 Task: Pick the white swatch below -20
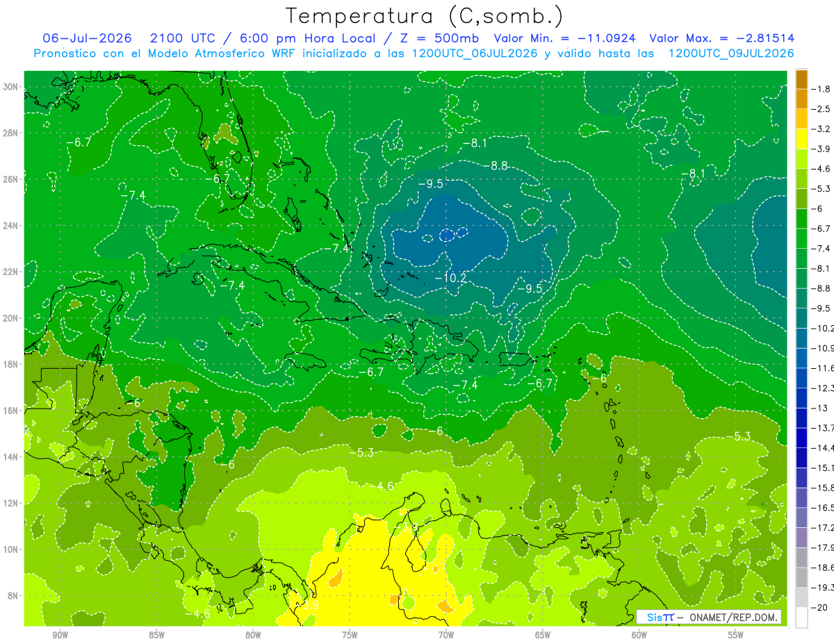(801, 617)
